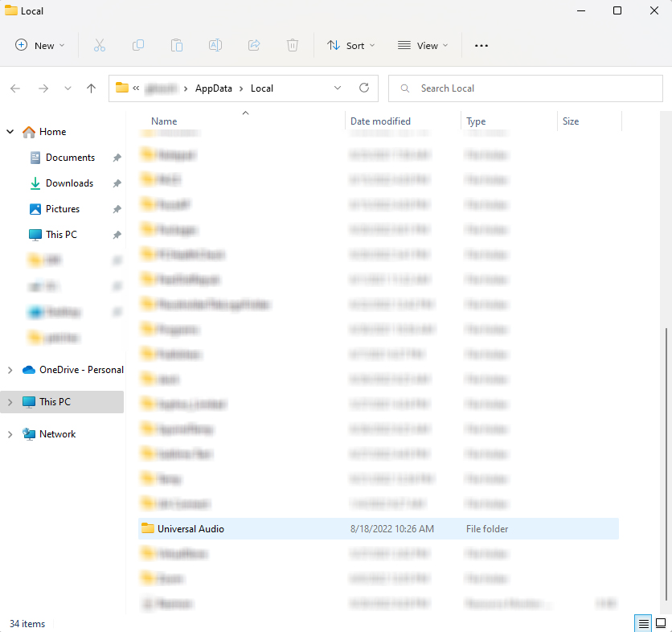Click inside the Search Local box
This screenshot has height=632, width=672.
click(x=522, y=88)
